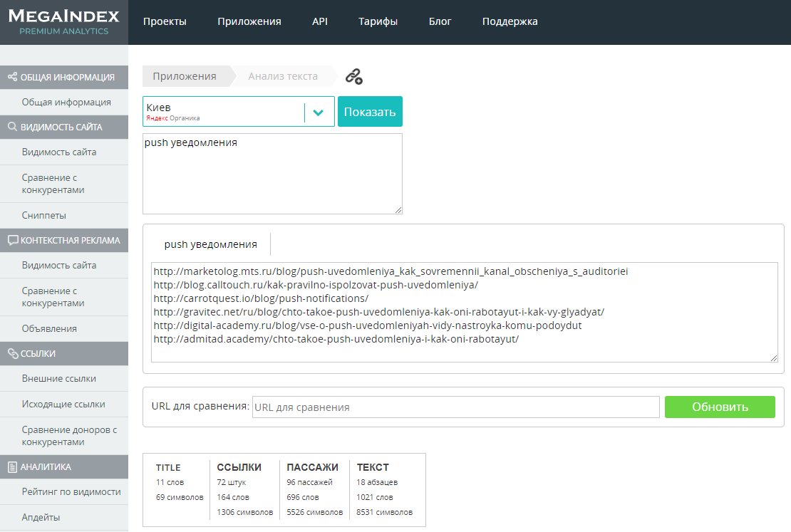Click the chain link icon beside breadcrumbs
The width and height of the screenshot is (791, 532).
pyautogui.click(x=354, y=77)
